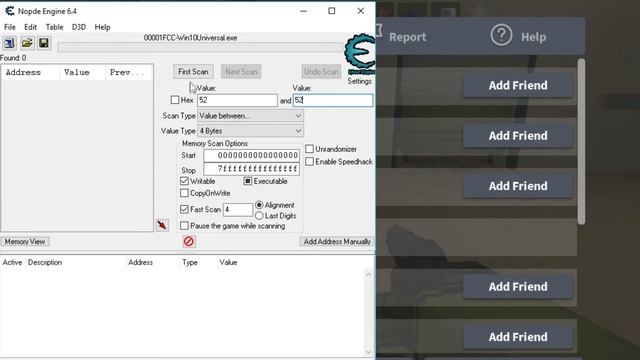This screenshot has height=360, width=640.
Task: Click the Found: 0 label
Action: [x=13, y=58]
